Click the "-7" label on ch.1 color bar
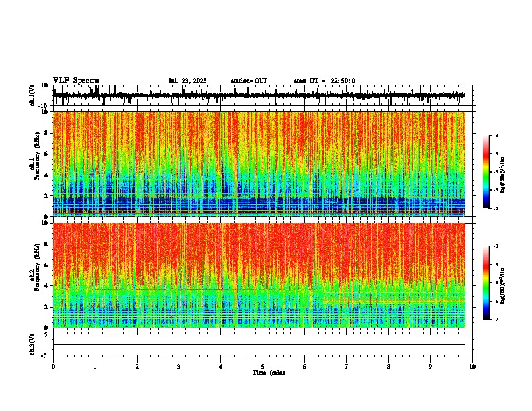 [x=495, y=208]
